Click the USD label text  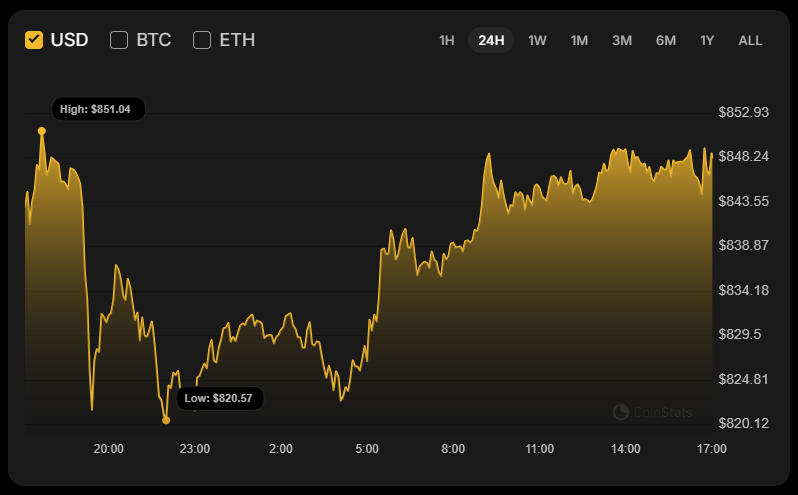[x=69, y=40]
